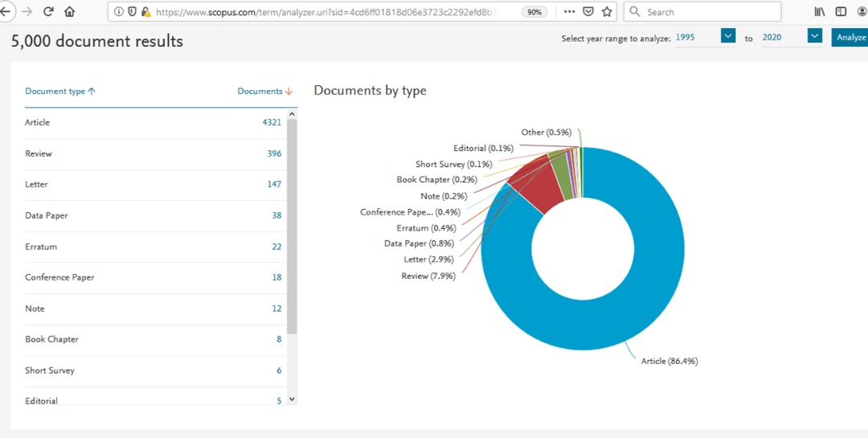868x438 pixels.
Task: Reset the 90% zoom level badge
Action: [x=533, y=12]
